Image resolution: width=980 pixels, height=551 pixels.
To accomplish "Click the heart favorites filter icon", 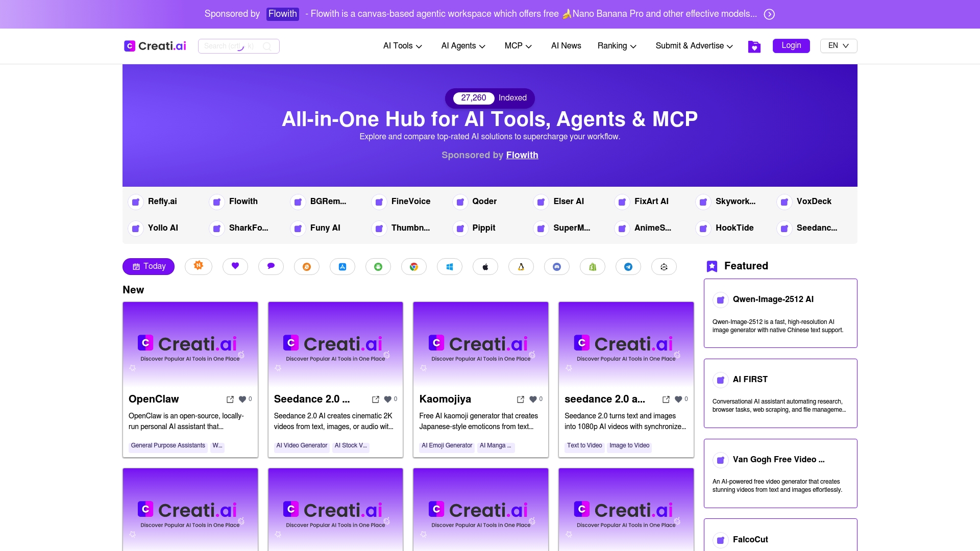I will click(235, 266).
